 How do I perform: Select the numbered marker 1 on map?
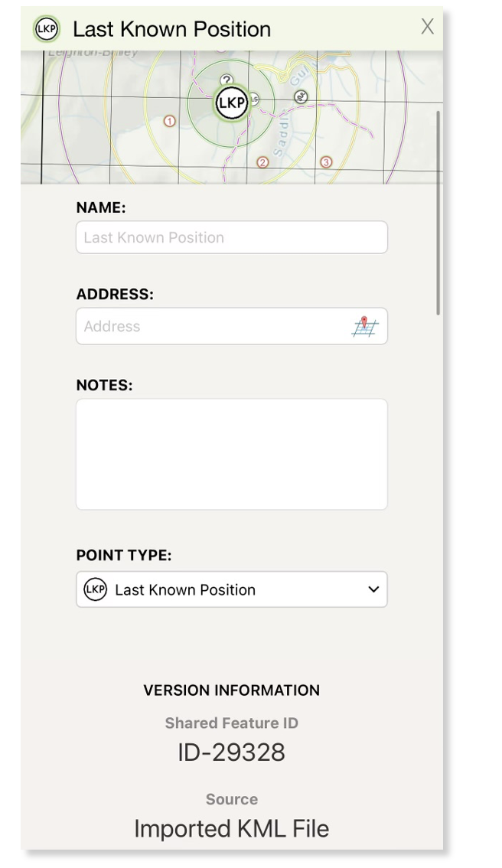tap(169, 121)
